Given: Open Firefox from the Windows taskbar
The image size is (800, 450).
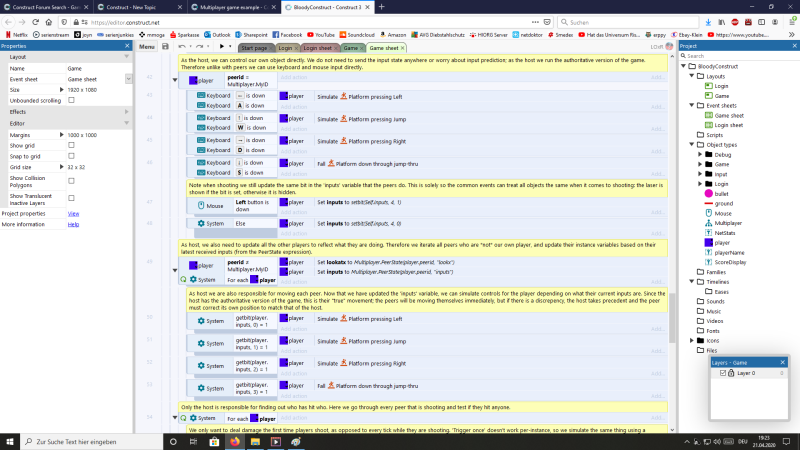Looking at the screenshot, I should tap(235, 441).
